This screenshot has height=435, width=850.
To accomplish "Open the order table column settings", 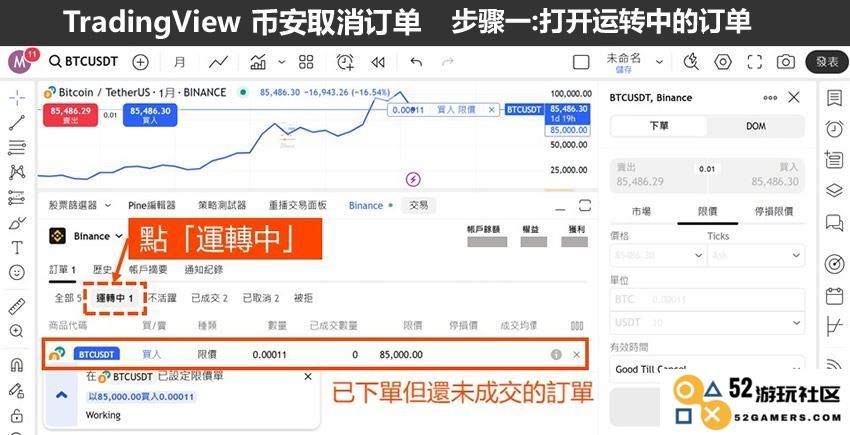I will [x=577, y=326].
